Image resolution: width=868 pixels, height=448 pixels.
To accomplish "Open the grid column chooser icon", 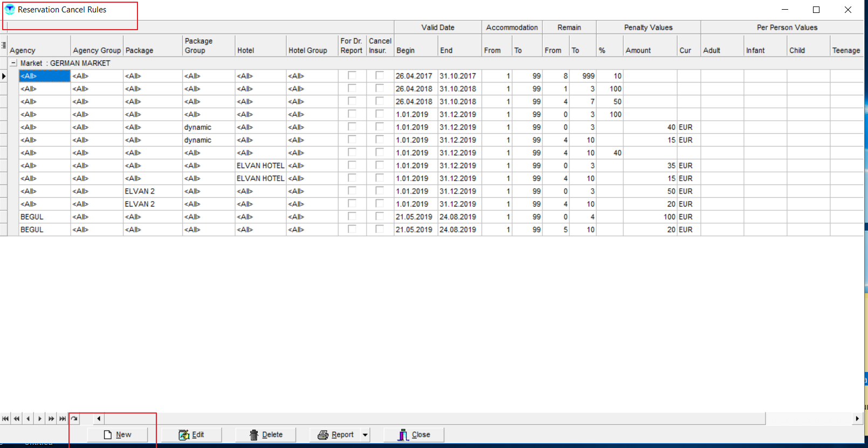I will (4, 45).
